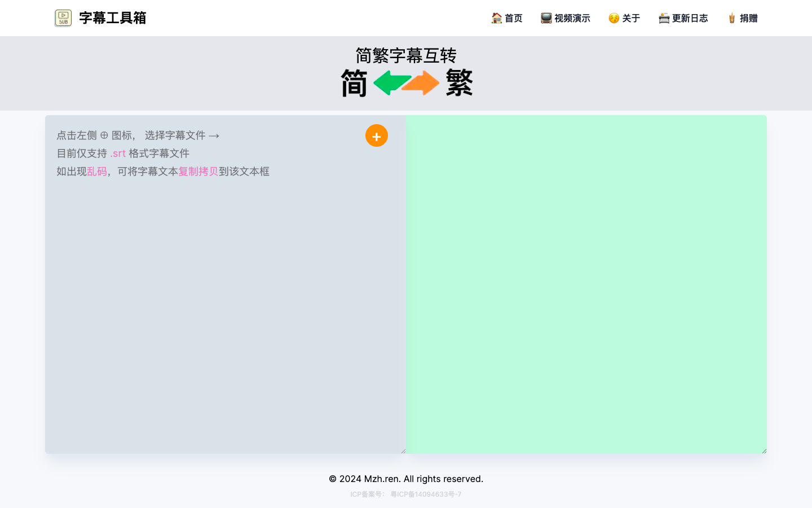The image size is (812, 508).
Task: Click the green output text area
Action: tap(586, 282)
